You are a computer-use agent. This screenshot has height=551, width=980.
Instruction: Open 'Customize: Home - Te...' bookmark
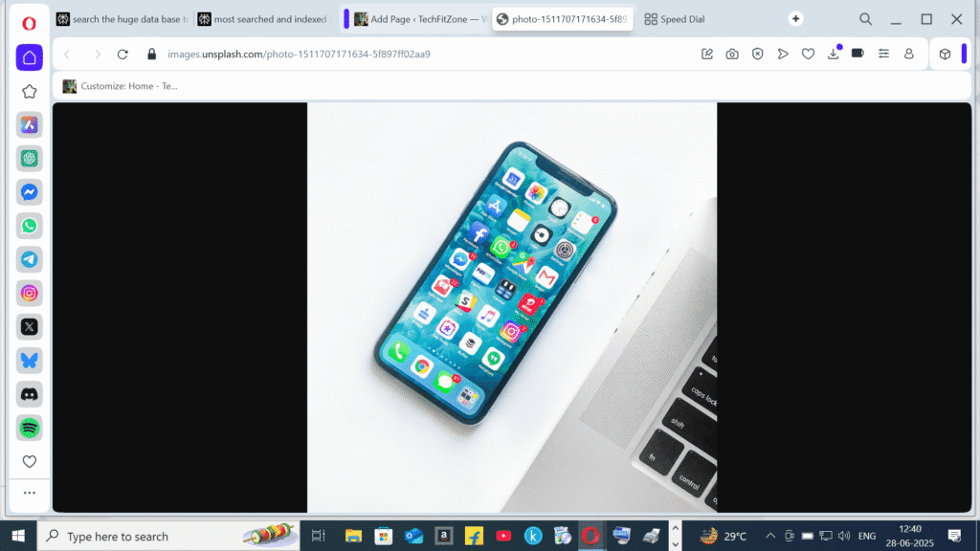[120, 86]
